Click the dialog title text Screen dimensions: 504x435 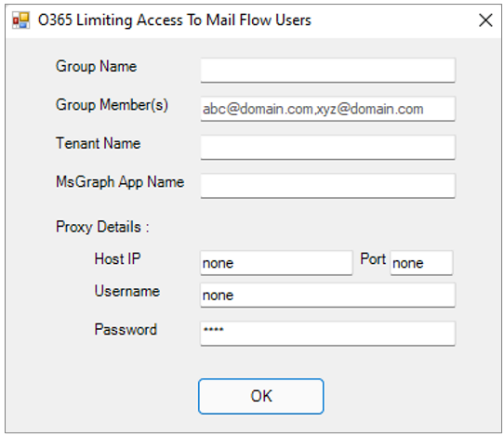pos(175,20)
